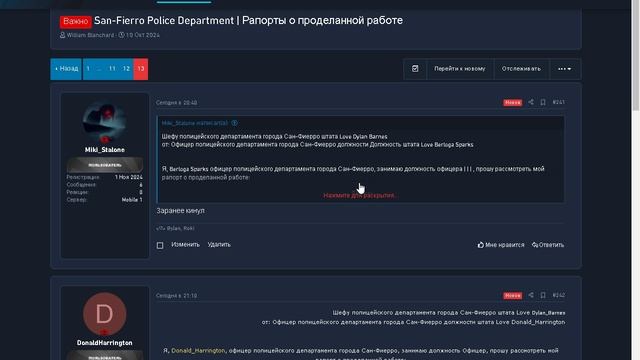This screenshot has width=640, height=360.
Task: Open permalink of post #241
Action: pos(559,102)
